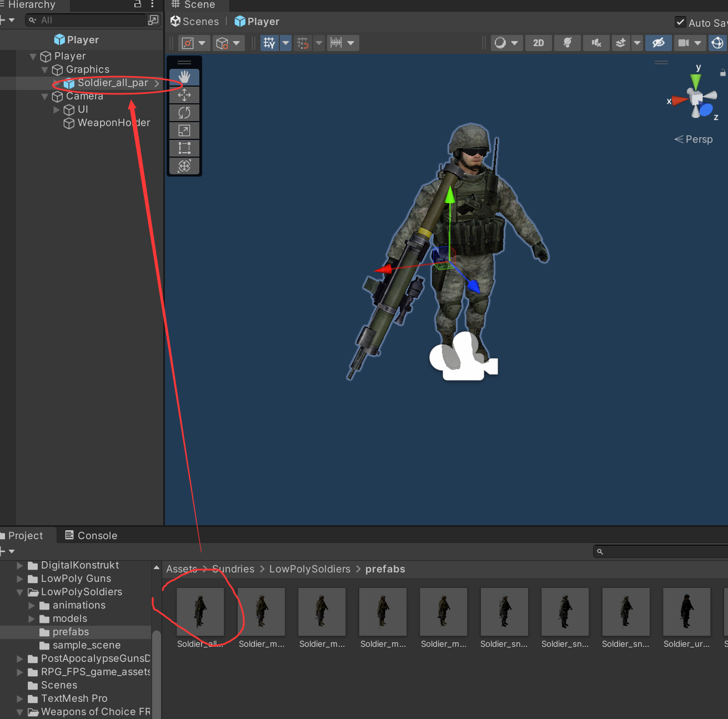The height and width of the screenshot is (719, 728).
Task: Open the Project create plus menu
Action: tap(7, 551)
